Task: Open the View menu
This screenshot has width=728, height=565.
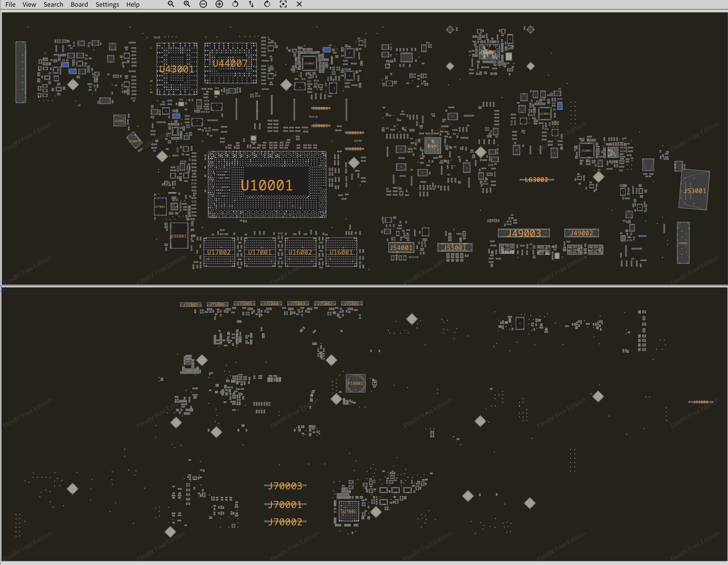Action: coord(29,4)
